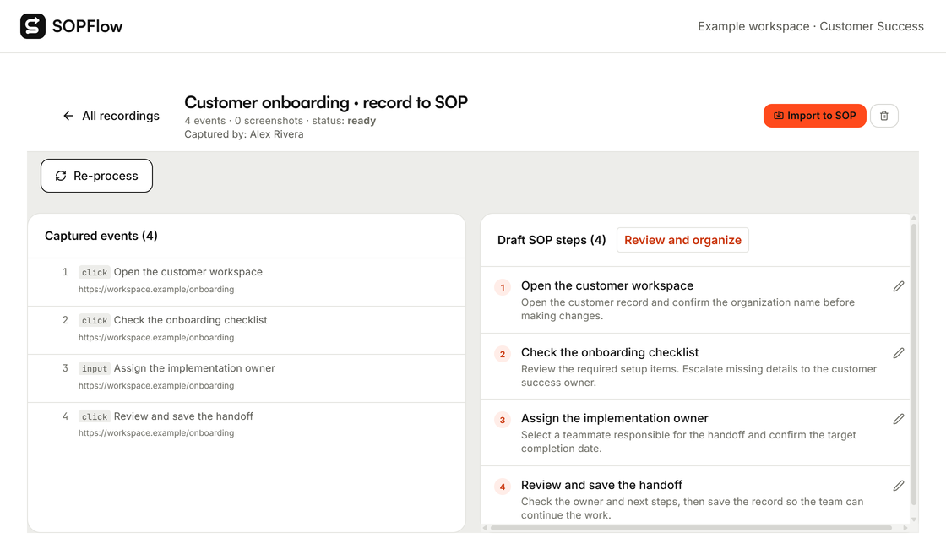Click Captured by: Alex Rivera text
This screenshot has width=946, height=560.
[x=244, y=134]
